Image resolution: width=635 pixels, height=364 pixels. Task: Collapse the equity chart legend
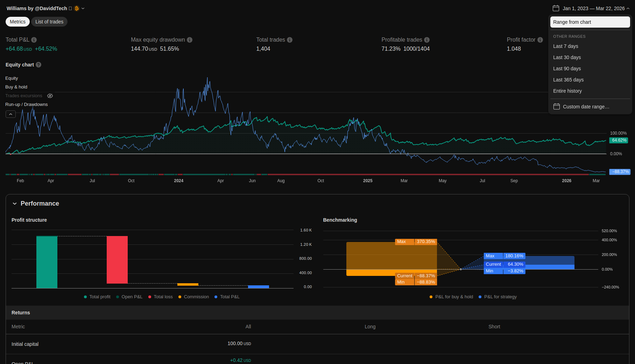pyautogui.click(x=10, y=114)
